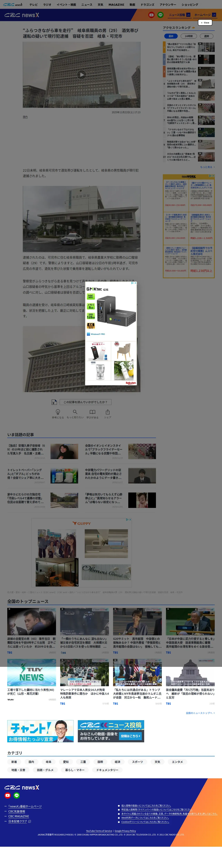Click the GUPPY dental ad banner
This screenshot has height=868, width=222.
[x=81, y=553]
